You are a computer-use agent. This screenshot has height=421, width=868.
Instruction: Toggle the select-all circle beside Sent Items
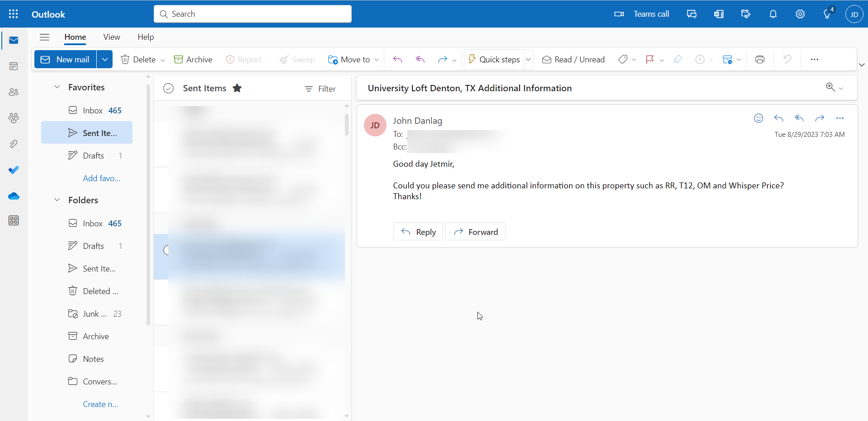[x=169, y=89]
